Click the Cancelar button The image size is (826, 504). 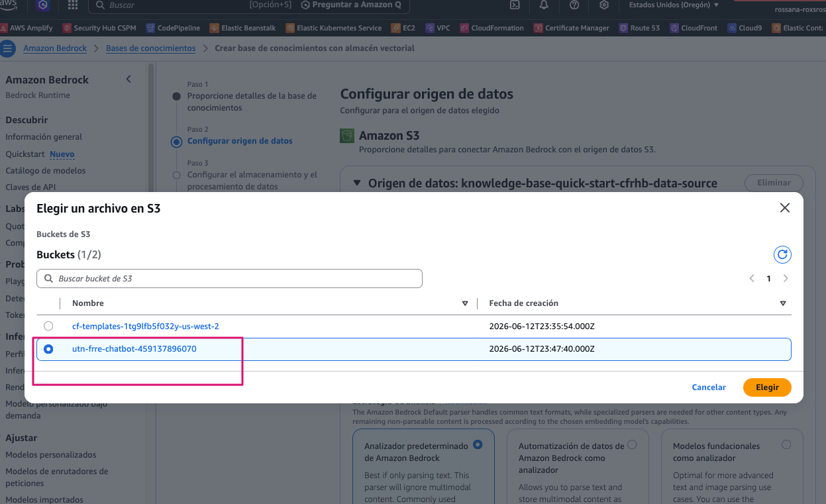click(x=709, y=387)
